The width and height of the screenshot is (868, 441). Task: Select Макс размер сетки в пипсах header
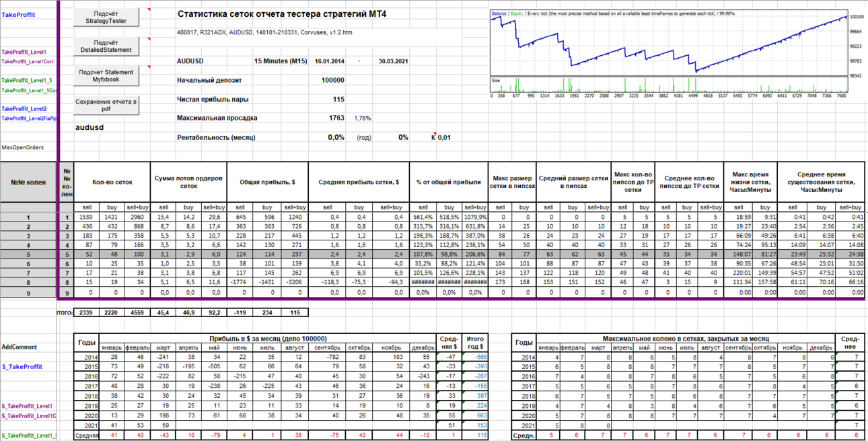point(513,182)
